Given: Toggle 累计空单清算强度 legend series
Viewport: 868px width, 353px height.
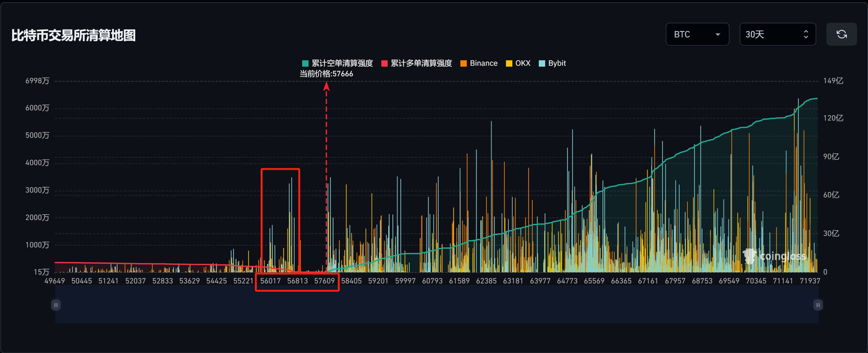Looking at the screenshot, I should coord(337,63).
